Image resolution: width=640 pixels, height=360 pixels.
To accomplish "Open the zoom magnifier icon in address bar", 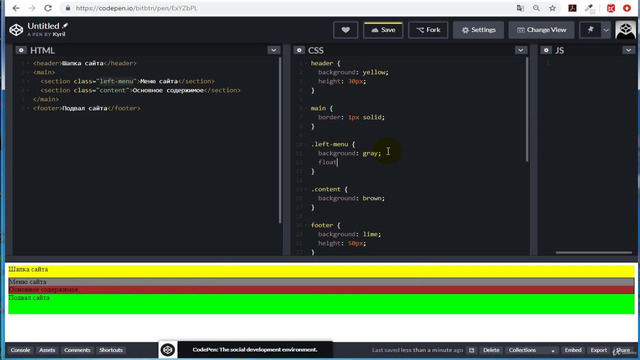I will [x=536, y=8].
